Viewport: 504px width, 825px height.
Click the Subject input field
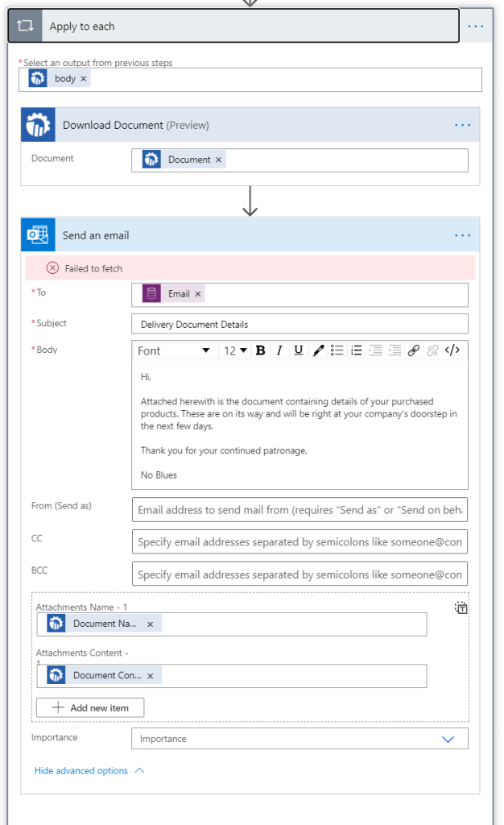coord(300,324)
